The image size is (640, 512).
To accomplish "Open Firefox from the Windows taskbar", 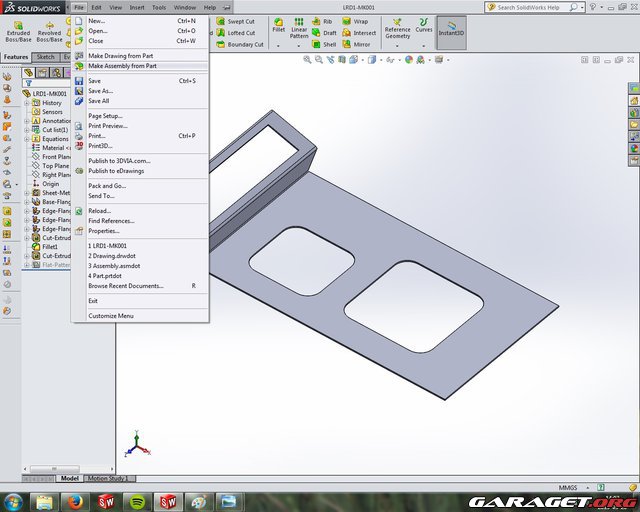I will coord(77,500).
